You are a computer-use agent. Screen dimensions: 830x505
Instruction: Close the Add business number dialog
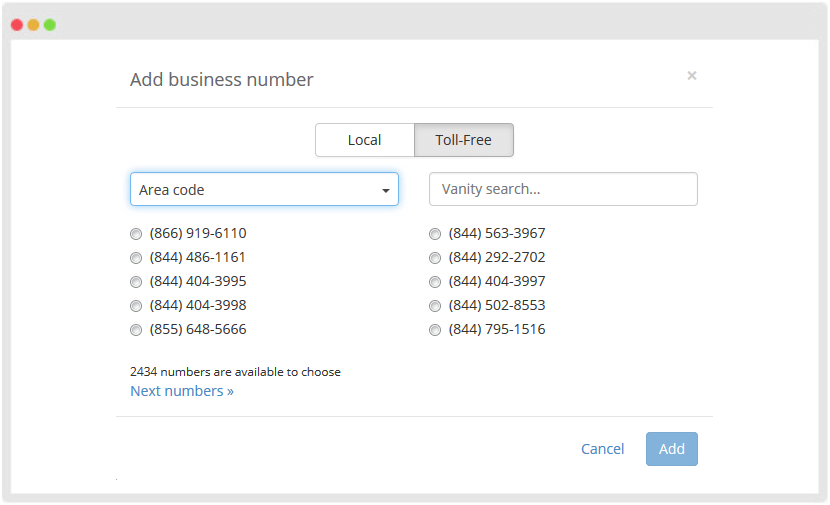pyautogui.click(x=692, y=76)
